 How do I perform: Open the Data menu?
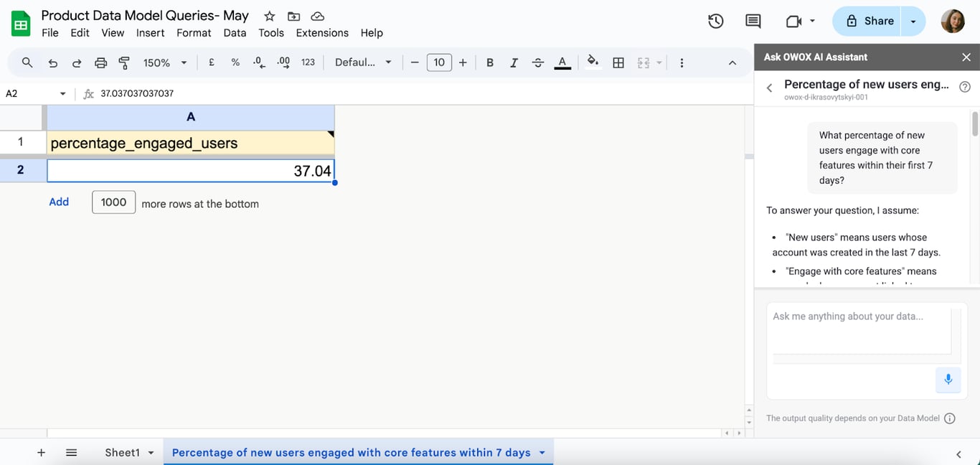tap(235, 33)
